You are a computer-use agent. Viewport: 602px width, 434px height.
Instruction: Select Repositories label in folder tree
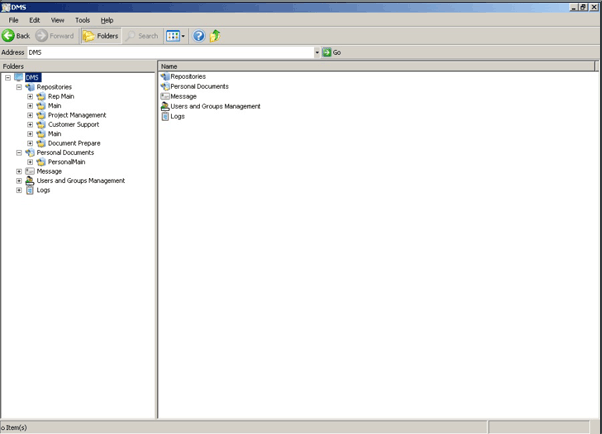(54, 87)
